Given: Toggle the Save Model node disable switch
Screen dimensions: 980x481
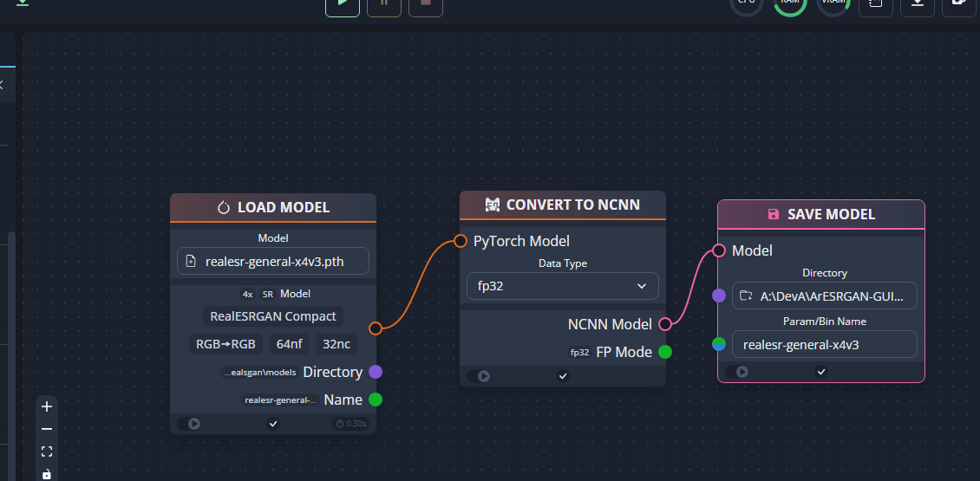Looking at the screenshot, I should 737,373.
